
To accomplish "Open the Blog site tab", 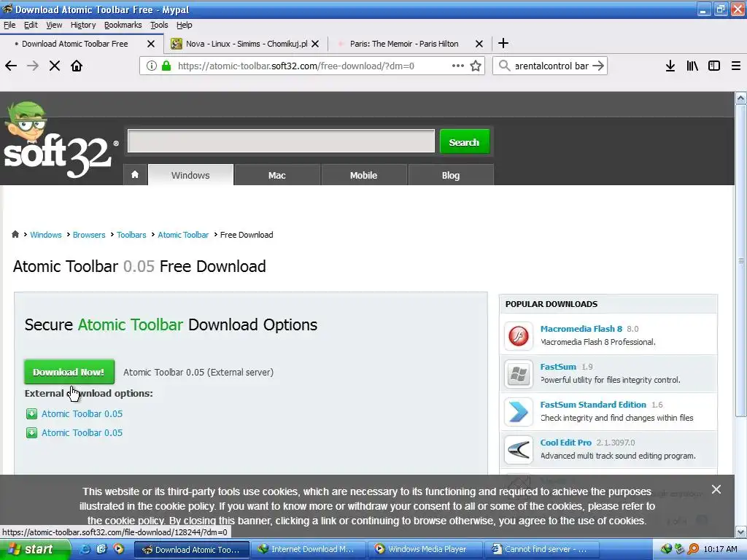I will [x=451, y=175].
